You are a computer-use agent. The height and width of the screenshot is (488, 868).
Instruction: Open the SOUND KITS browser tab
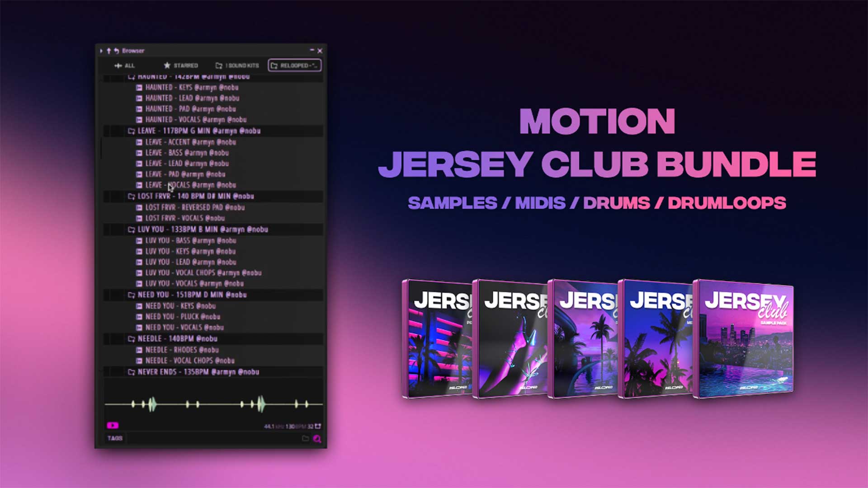click(x=237, y=66)
